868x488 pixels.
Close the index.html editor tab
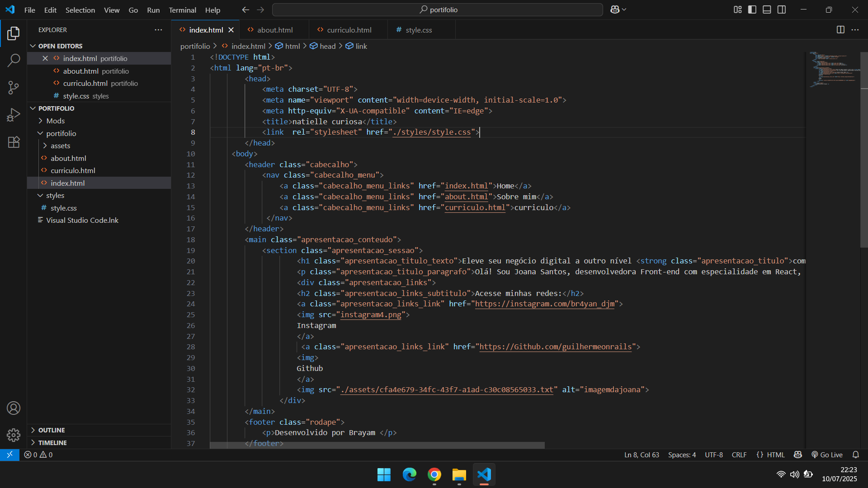(x=231, y=30)
